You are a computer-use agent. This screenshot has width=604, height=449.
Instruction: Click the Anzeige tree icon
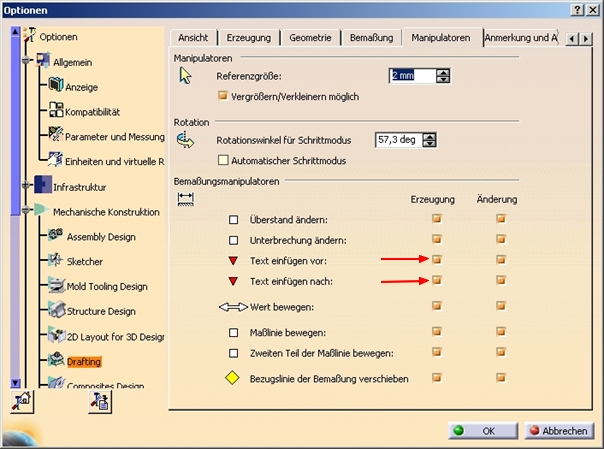point(55,85)
